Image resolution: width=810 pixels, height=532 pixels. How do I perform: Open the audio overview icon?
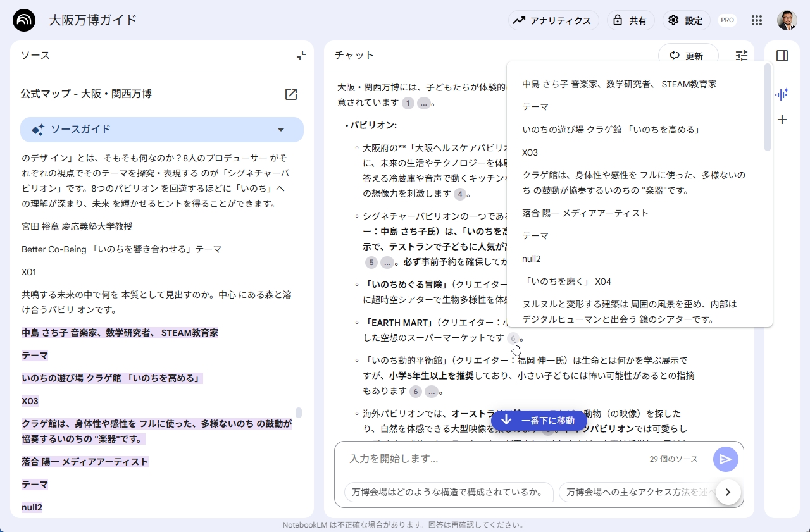782,94
